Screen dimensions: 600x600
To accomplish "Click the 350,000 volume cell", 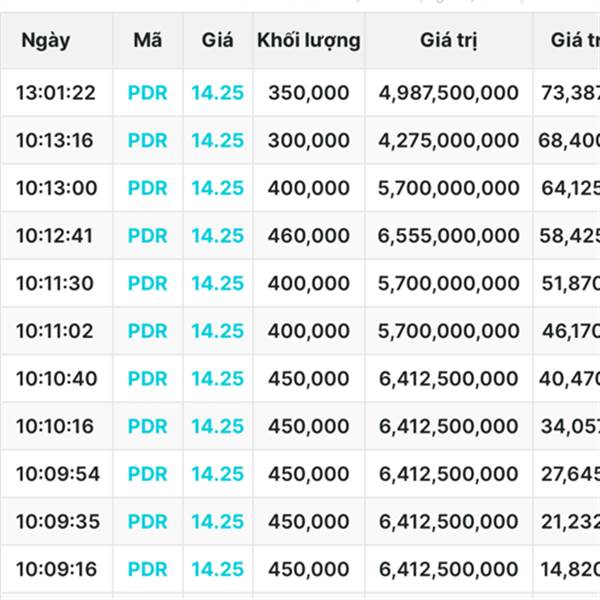I will coord(308,93).
